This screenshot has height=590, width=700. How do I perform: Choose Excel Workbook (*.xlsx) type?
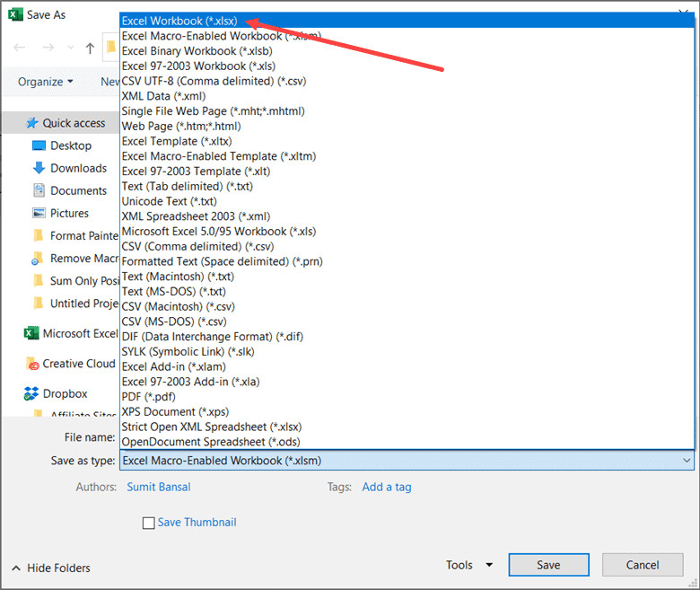click(407, 21)
